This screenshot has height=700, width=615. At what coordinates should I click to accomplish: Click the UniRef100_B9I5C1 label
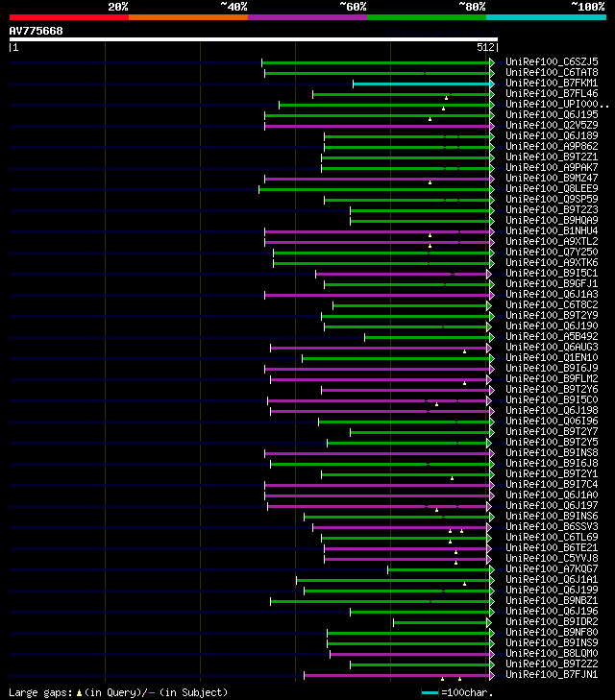(552, 274)
